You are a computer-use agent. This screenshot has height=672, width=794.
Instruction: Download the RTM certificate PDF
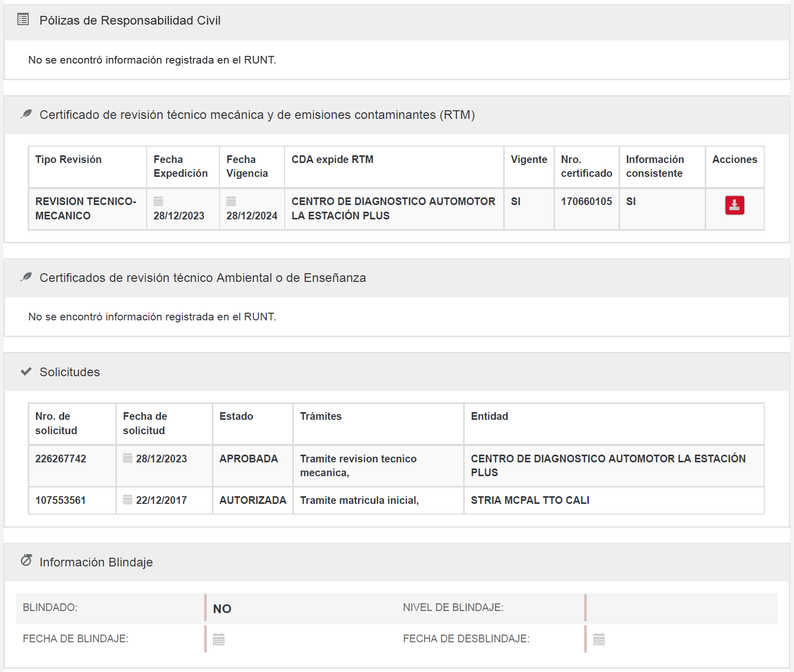(735, 205)
